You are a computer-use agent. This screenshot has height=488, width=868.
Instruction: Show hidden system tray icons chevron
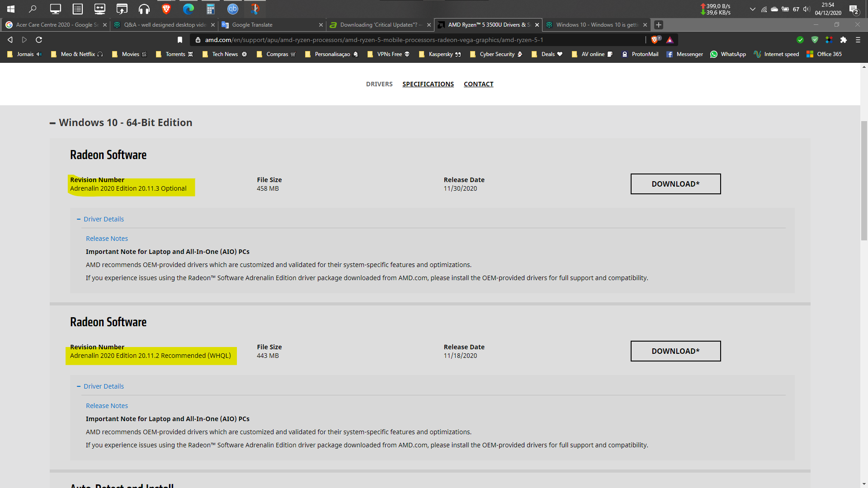click(x=752, y=9)
